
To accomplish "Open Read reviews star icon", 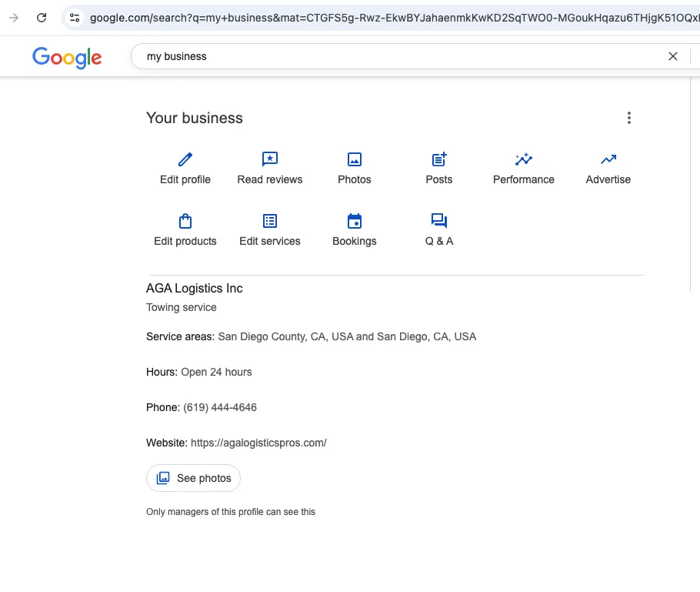I will click(270, 159).
